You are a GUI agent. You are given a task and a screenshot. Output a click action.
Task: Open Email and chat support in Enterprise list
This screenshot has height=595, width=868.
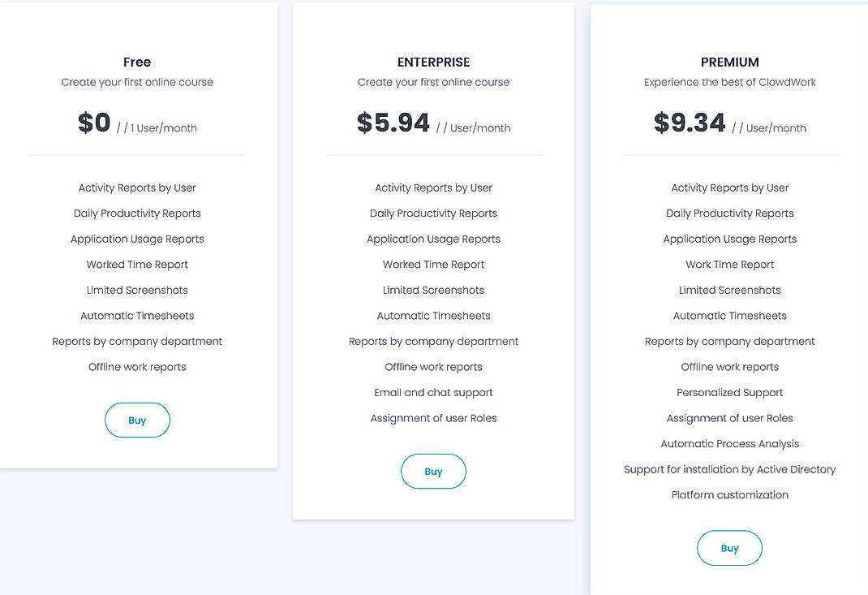433,392
